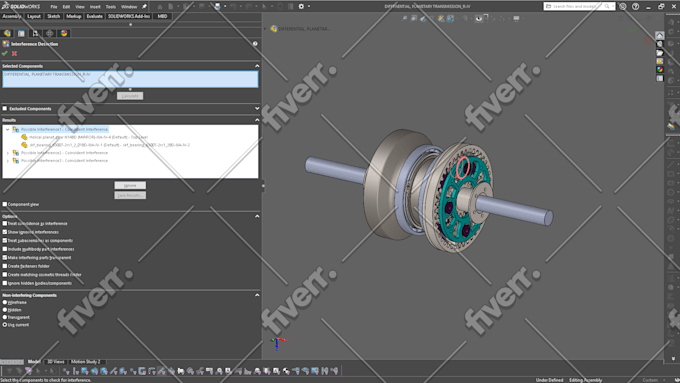Expand the Excluded Components section

(x=257, y=108)
